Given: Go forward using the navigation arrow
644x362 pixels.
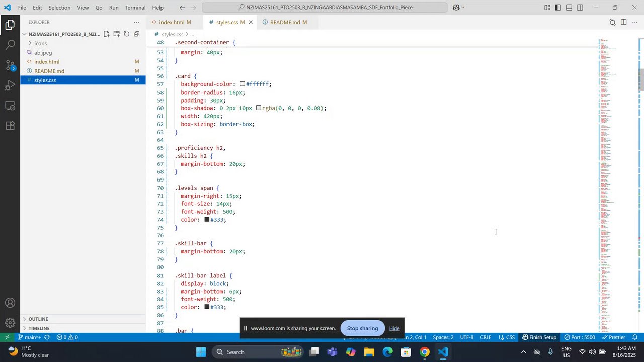Looking at the screenshot, I should pos(193,8).
